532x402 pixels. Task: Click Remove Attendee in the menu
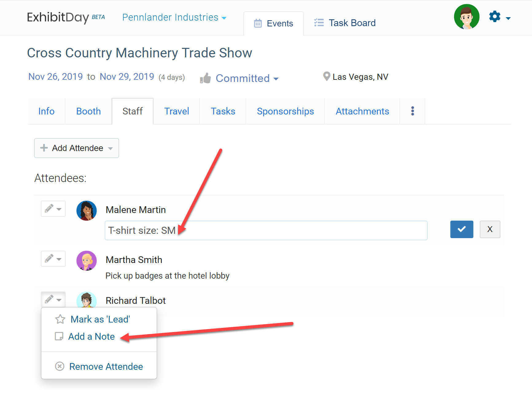pos(106,366)
